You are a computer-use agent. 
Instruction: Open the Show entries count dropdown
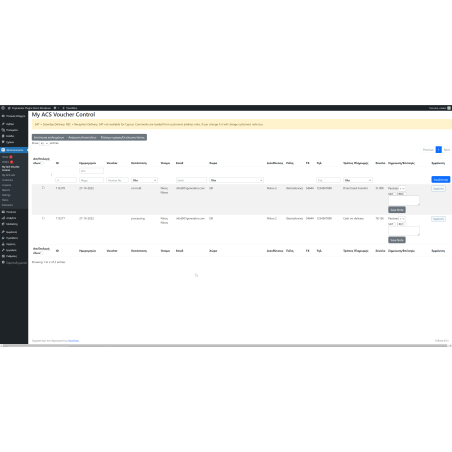(44, 143)
